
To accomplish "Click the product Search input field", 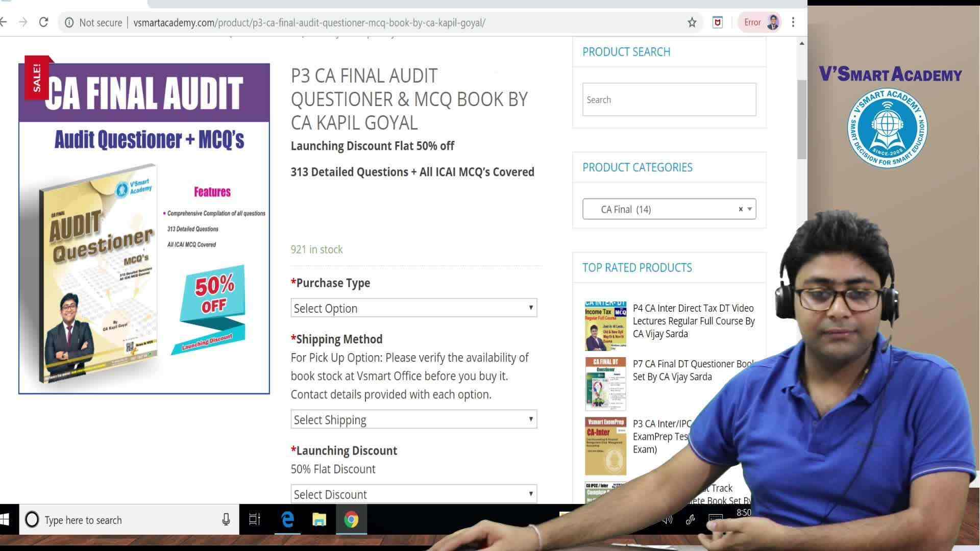I will tap(669, 99).
